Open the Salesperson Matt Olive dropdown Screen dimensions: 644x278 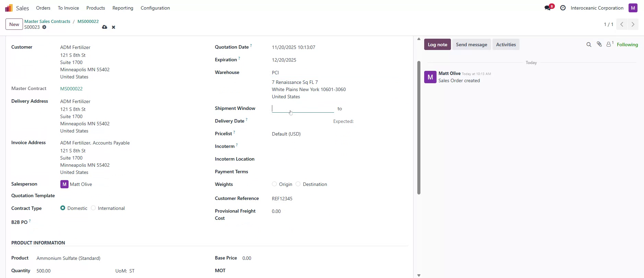point(136,184)
